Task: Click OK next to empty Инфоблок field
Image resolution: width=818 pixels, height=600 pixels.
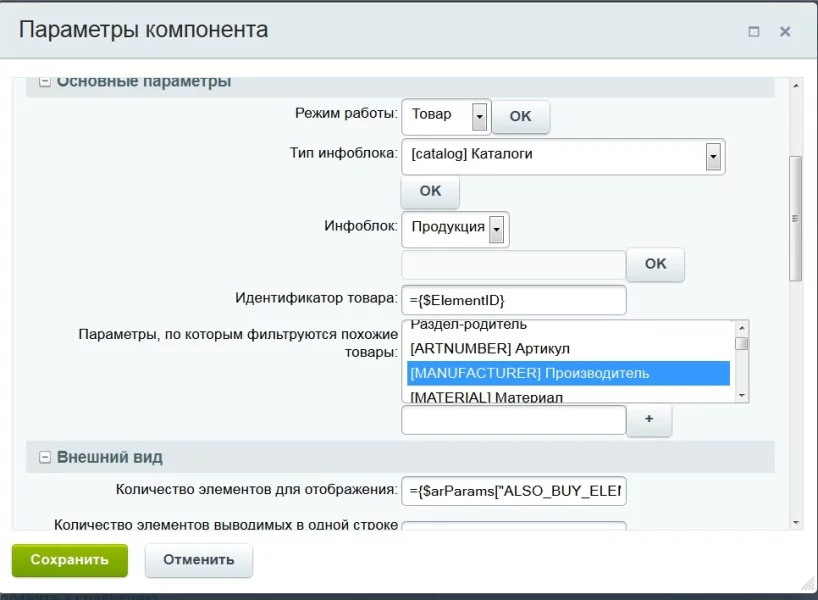Action: click(x=655, y=264)
